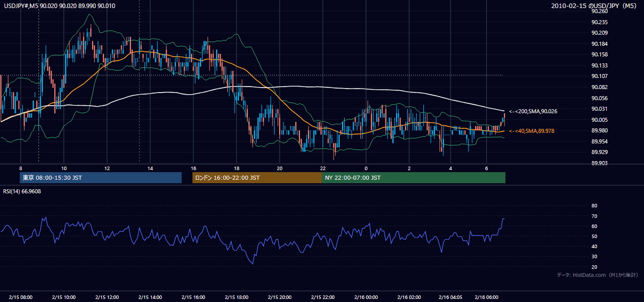
Task: Click RSI scale value 70
Action: pyautogui.click(x=594, y=216)
